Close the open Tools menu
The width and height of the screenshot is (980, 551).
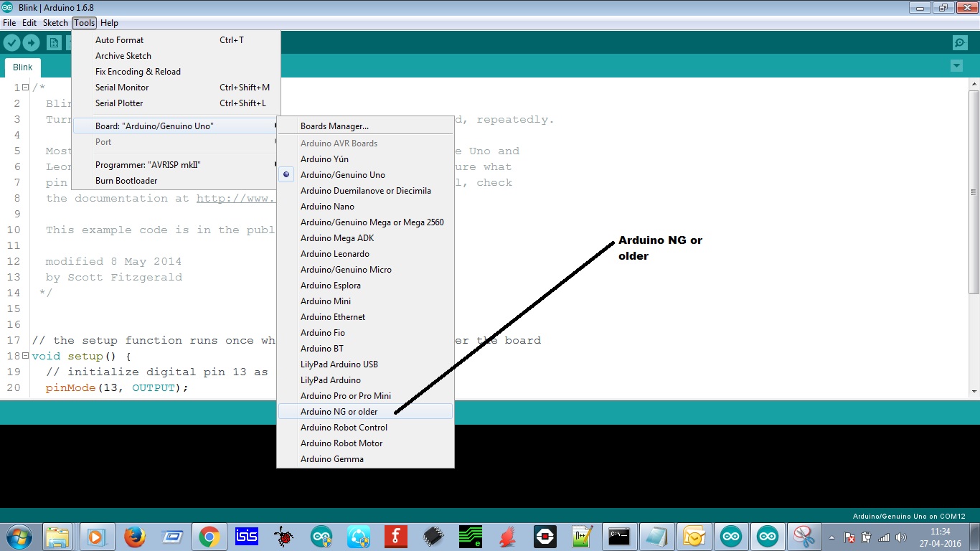point(84,23)
